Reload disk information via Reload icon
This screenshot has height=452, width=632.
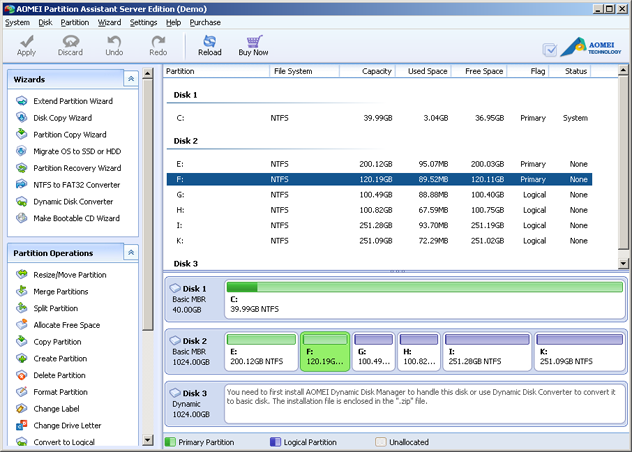(x=210, y=41)
